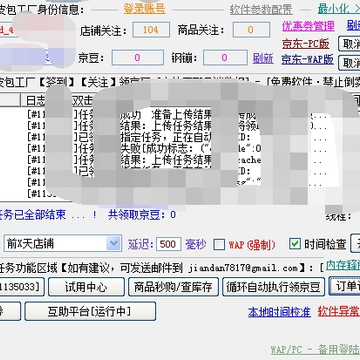The image size is (360, 360).
Task: Click status text 共领取京豆: 0
Action: coord(142,215)
